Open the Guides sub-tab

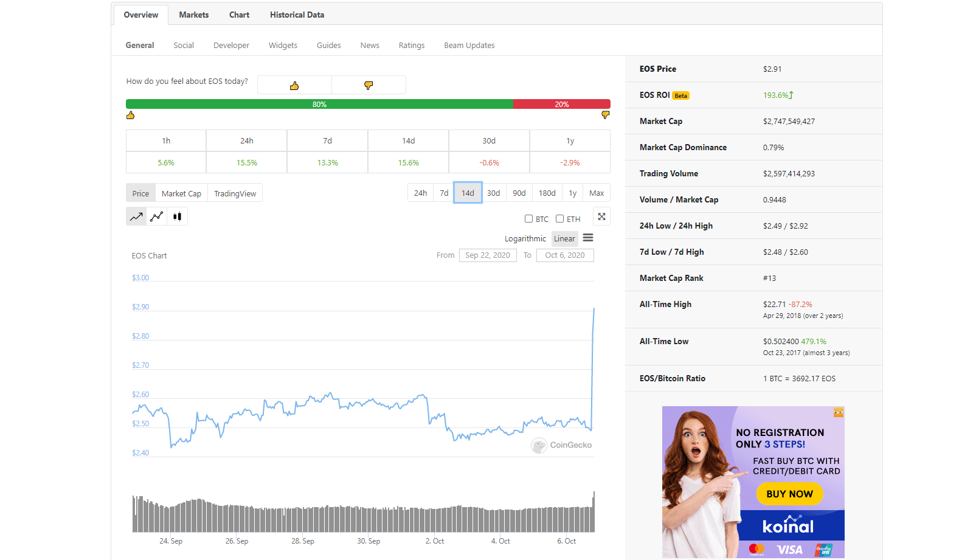(329, 45)
